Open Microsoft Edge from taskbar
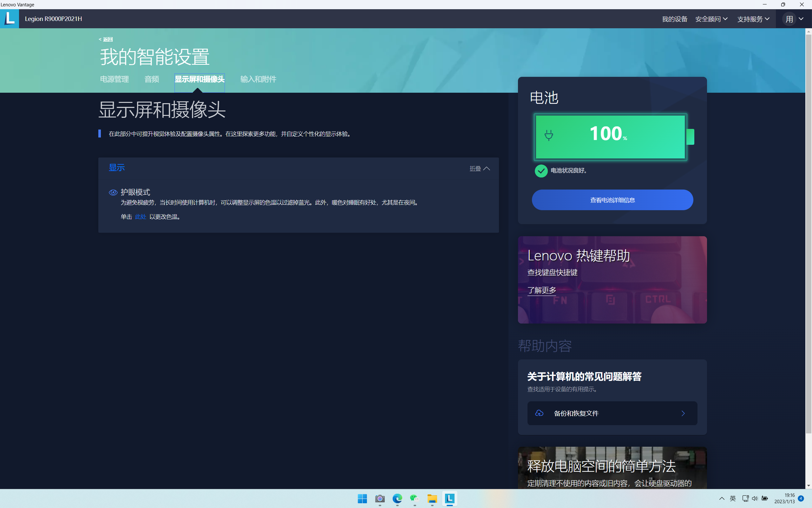Viewport: 812px width, 508px height. click(397, 498)
